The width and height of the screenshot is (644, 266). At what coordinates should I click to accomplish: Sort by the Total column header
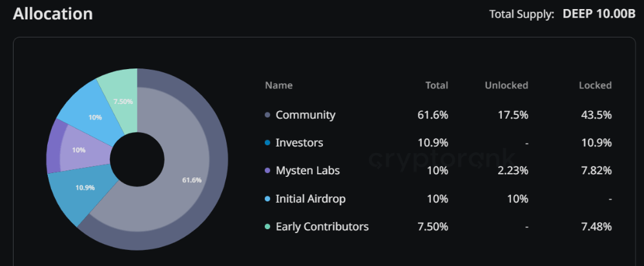(x=437, y=85)
